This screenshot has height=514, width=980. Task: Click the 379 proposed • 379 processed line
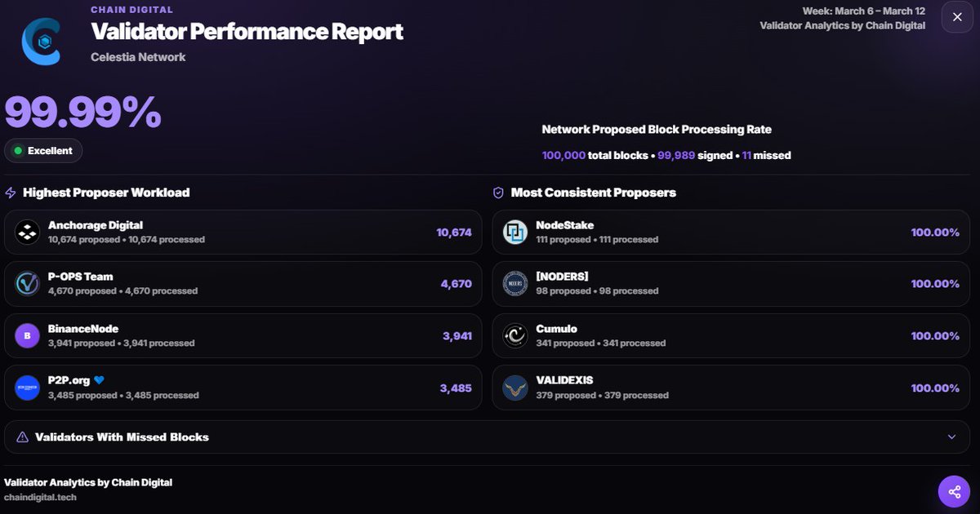coord(602,396)
